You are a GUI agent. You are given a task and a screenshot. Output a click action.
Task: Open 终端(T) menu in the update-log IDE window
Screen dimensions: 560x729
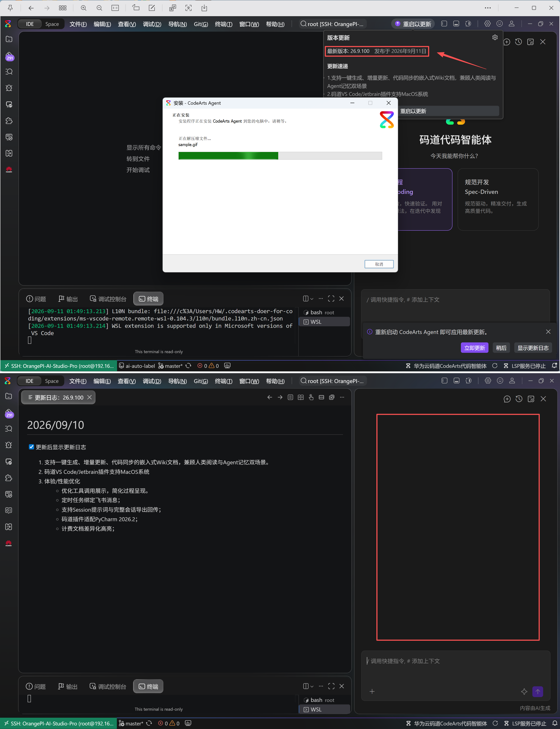pyautogui.click(x=223, y=381)
